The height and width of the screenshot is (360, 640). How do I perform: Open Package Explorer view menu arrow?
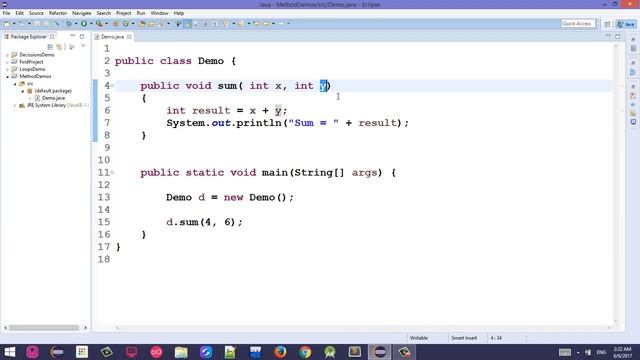tap(83, 46)
